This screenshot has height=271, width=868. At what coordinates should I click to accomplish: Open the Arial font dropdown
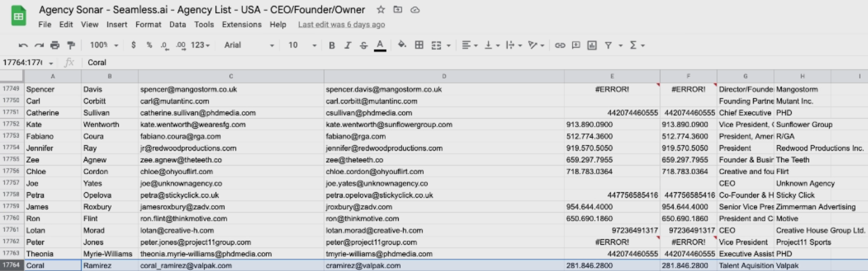click(x=249, y=45)
